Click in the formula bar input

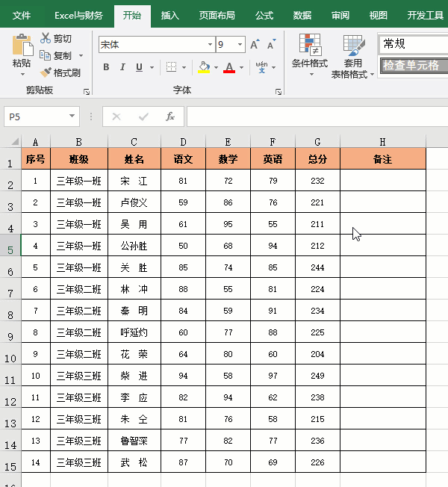click(x=317, y=117)
